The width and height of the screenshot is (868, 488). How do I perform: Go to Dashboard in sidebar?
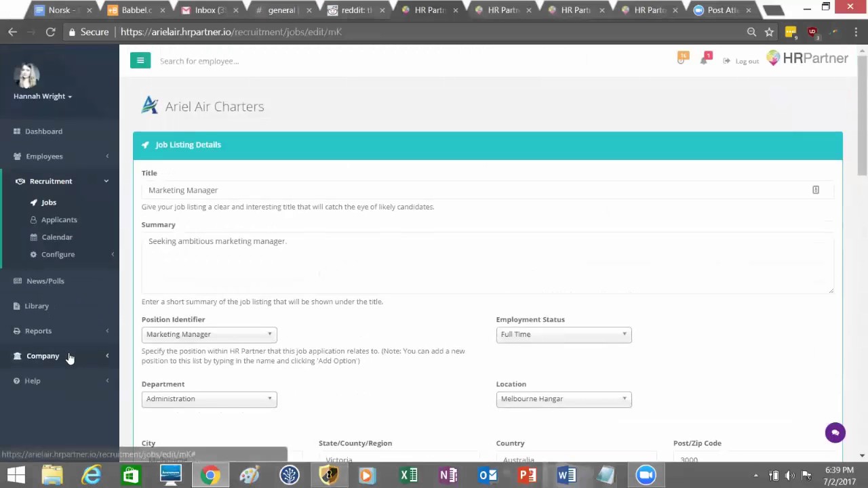[43, 131]
